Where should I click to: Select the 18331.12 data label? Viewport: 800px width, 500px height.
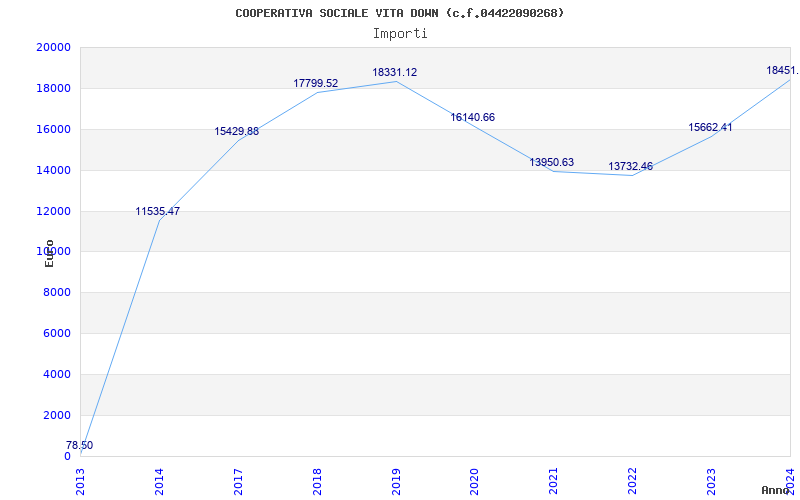pyautogui.click(x=394, y=72)
